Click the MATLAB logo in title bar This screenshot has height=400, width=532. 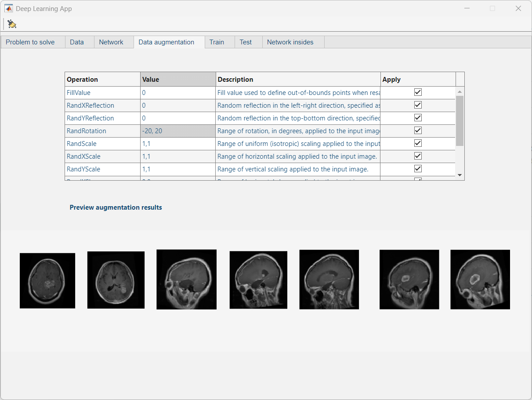coord(9,8)
